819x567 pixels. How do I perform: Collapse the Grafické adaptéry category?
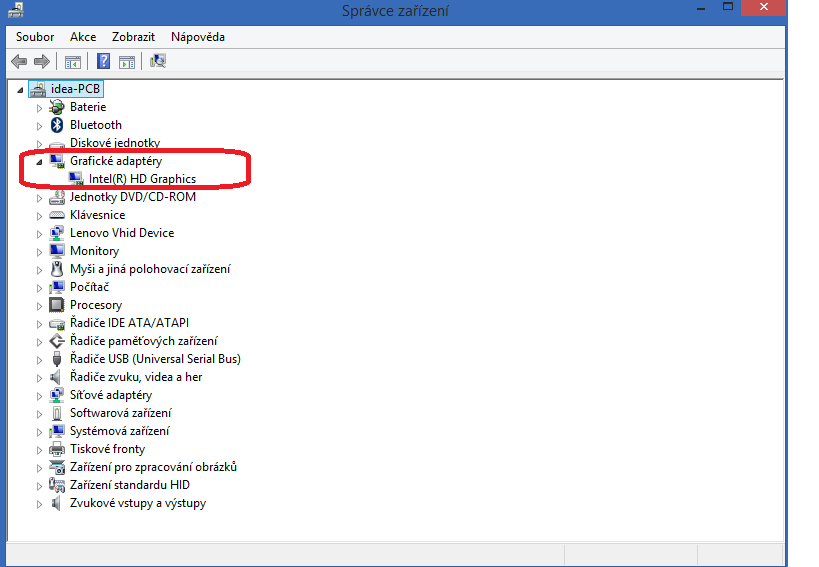point(40,161)
